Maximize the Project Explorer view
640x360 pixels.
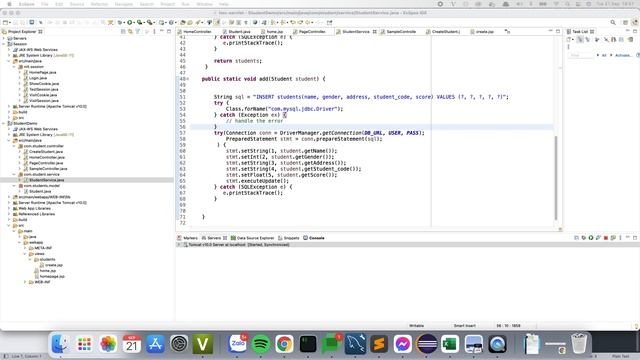point(169,31)
